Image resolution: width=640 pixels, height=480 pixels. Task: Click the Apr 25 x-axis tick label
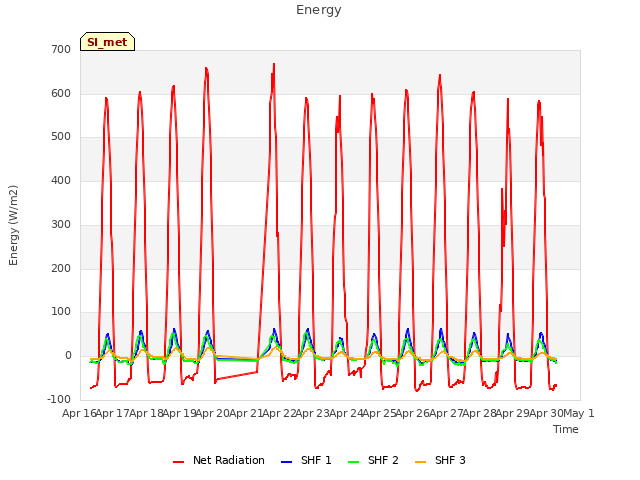[x=380, y=413]
